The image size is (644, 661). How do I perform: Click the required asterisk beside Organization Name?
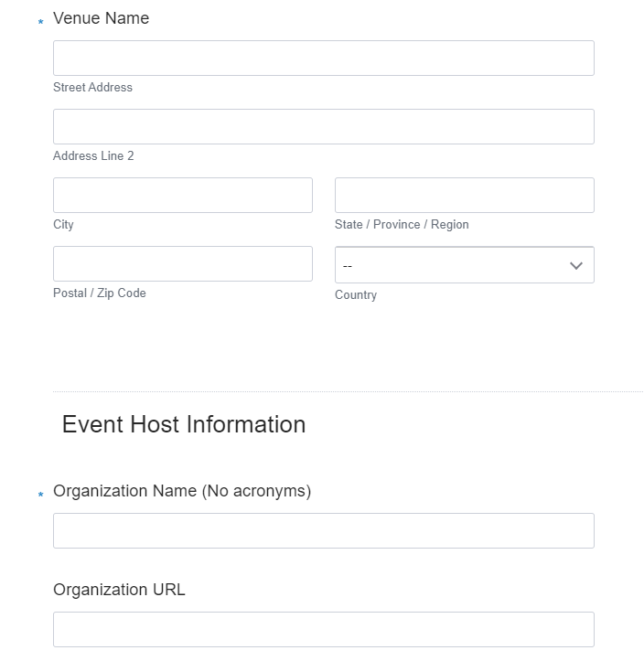[x=40, y=496]
